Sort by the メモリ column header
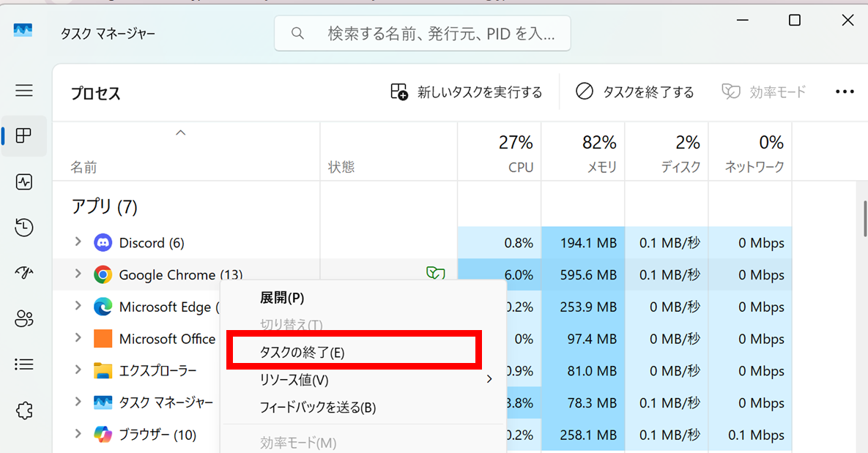This screenshot has width=868, height=453. [583, 151]
